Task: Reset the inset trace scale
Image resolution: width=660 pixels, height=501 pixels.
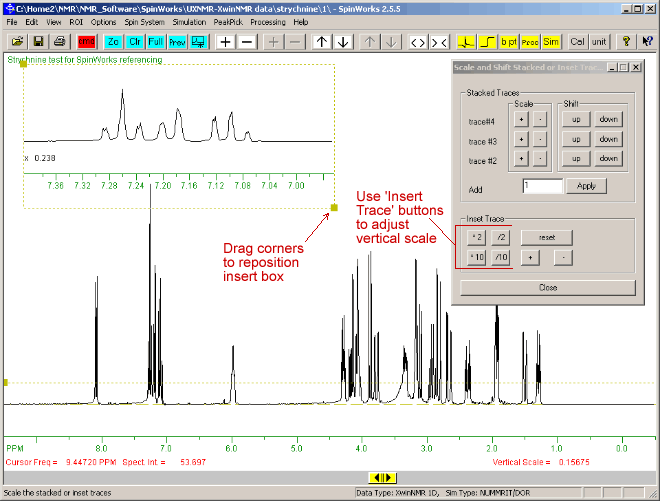Action: [x=547, y=238]
